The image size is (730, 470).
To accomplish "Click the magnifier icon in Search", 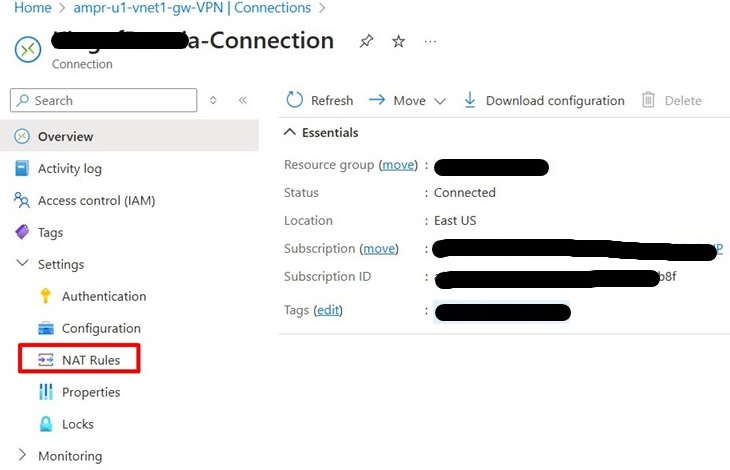I will (x=22, y=100).
